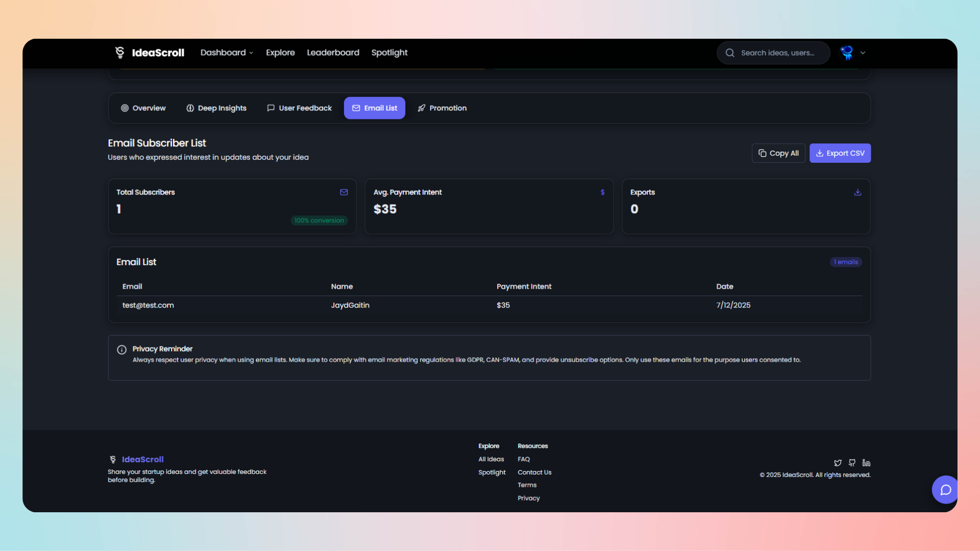
Task: Click the Privacy Reminder info icon
Action: tap(121, 349)
